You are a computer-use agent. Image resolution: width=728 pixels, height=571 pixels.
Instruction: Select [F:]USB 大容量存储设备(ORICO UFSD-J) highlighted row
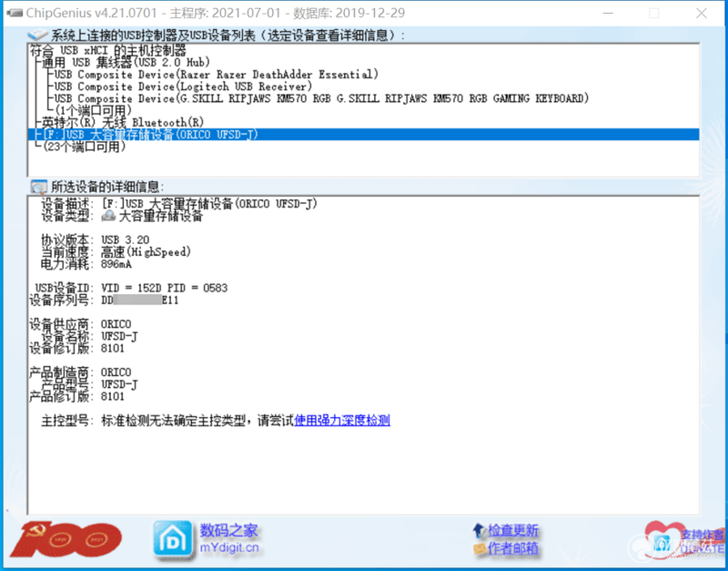tap(363, 135)
